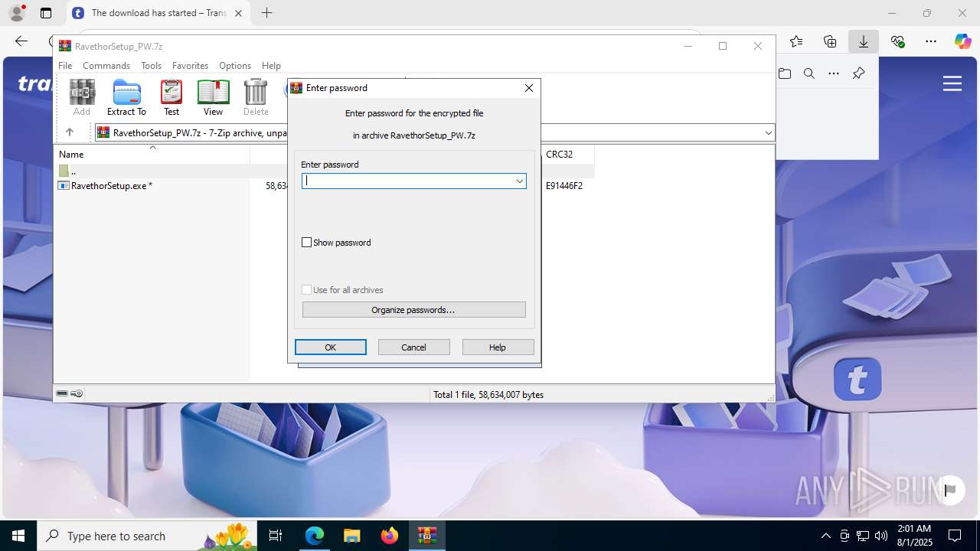
Task: Open the Downloads icon in Edge toolbar
Action: click(x=864, y=41)
